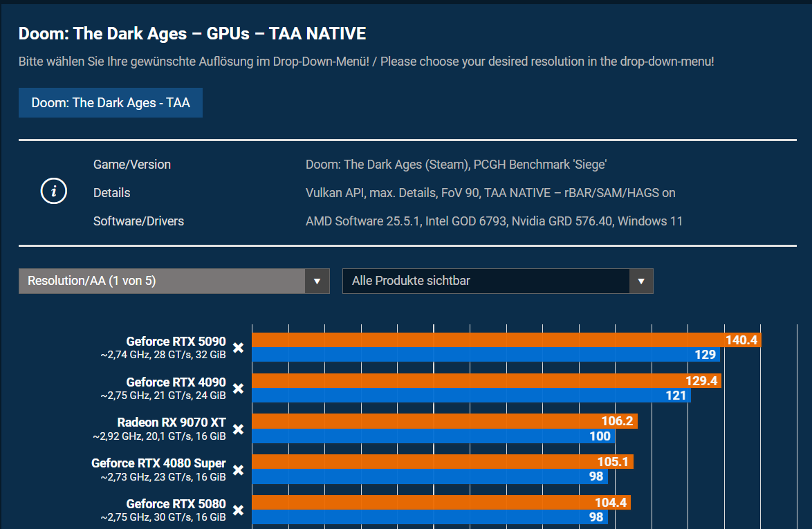
Task: Click the blue 98 bar for RTX 4080 Super
Action: [x=430, y=476]
